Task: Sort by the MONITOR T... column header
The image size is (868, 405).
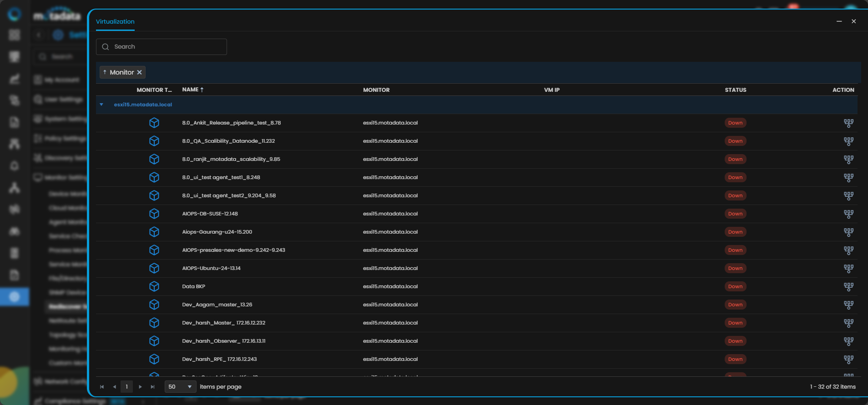Action: 154,90
